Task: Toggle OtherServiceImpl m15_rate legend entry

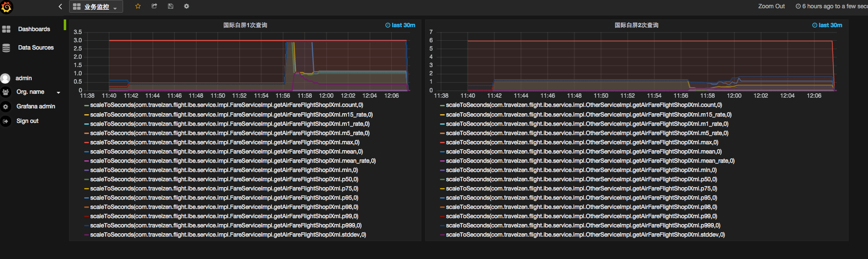Action: 589,115
